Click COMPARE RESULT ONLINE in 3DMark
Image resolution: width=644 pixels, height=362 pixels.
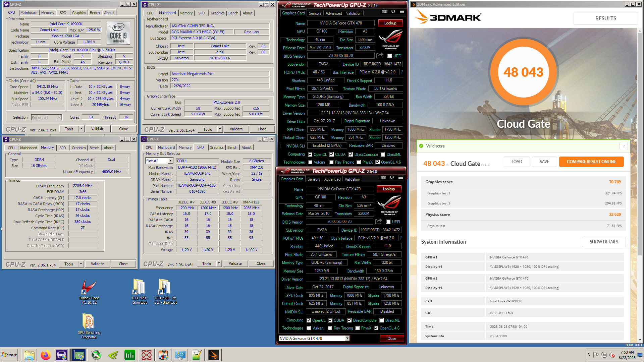click(x=591, y=162)
